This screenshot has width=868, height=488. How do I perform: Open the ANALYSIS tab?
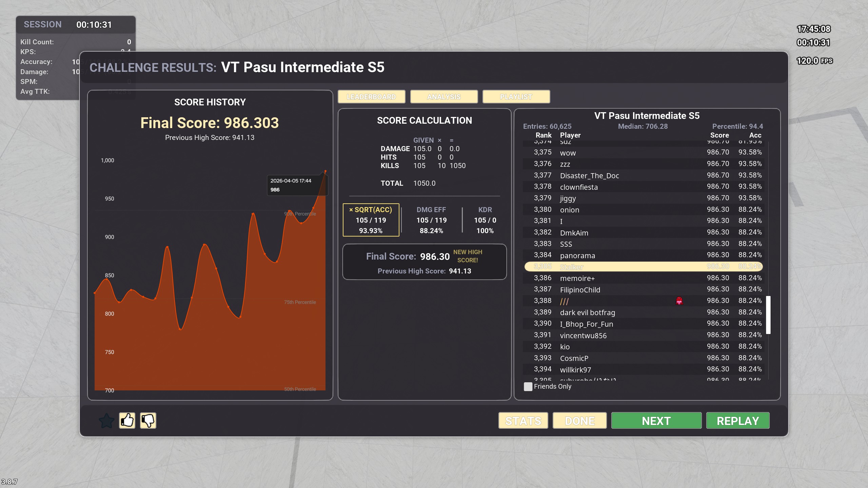[x=444, y=97]
